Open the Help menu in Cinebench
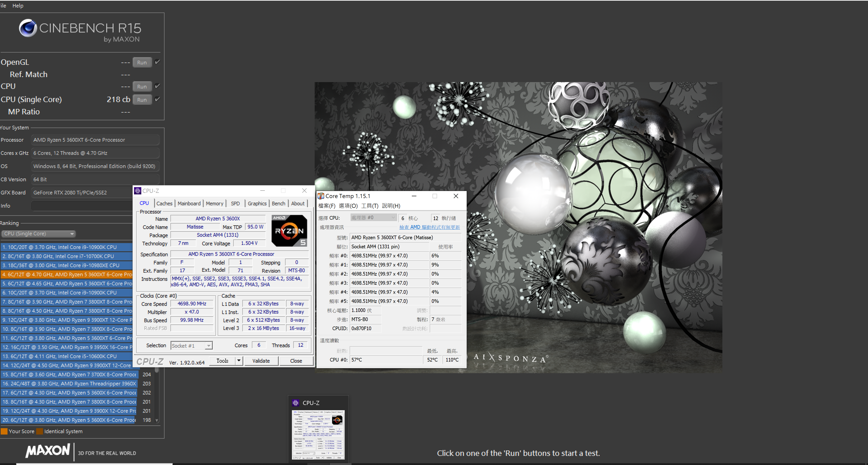This screenshot has width=868, height=465. coord(18,5)
